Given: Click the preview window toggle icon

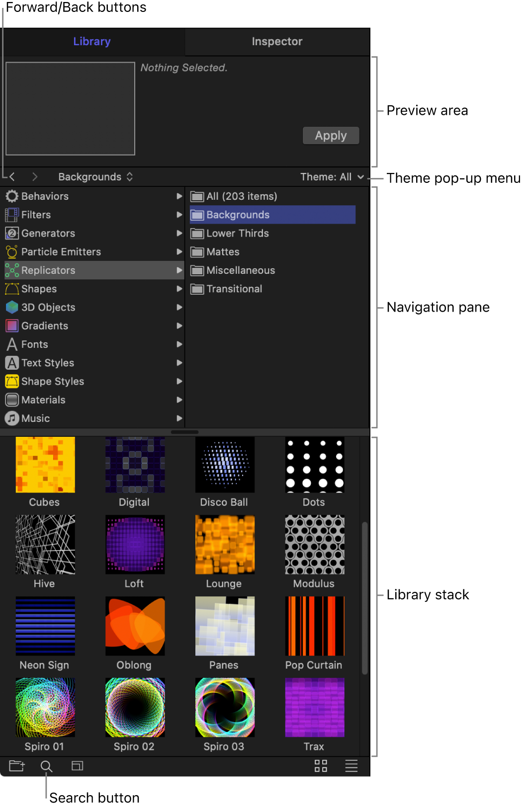Looking at the screenshot, I should [77, 766].
